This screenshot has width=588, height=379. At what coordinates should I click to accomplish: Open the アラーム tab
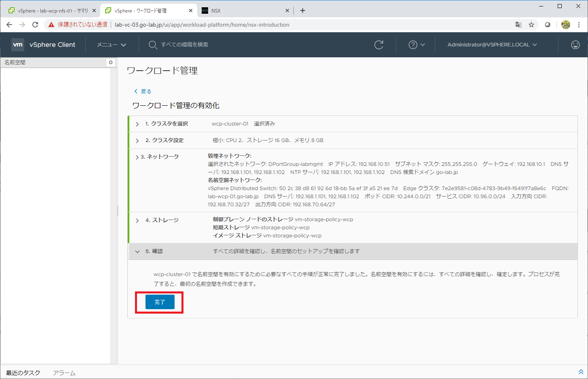coord(64,373)
